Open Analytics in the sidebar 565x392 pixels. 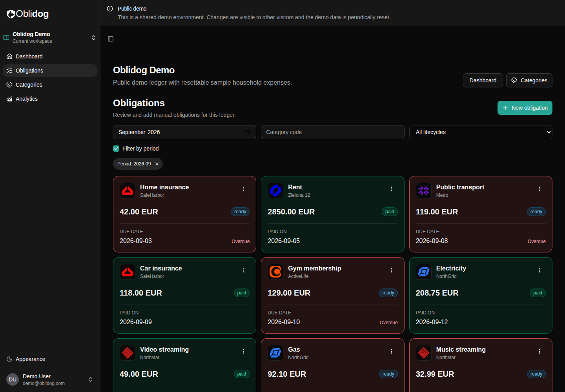coord(50,99)
